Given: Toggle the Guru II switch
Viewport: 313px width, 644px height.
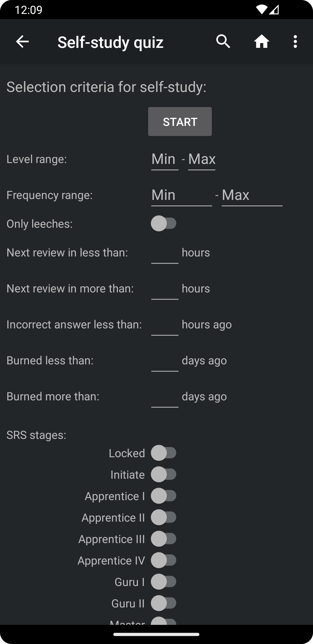Looking at the screenshot, I should pyautogui.click(x=164, y=603).
